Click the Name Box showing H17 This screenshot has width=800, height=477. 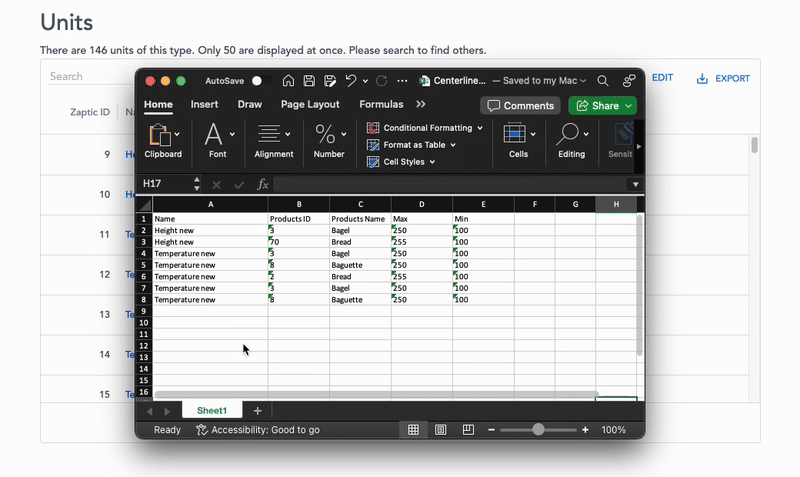point(160,184)
